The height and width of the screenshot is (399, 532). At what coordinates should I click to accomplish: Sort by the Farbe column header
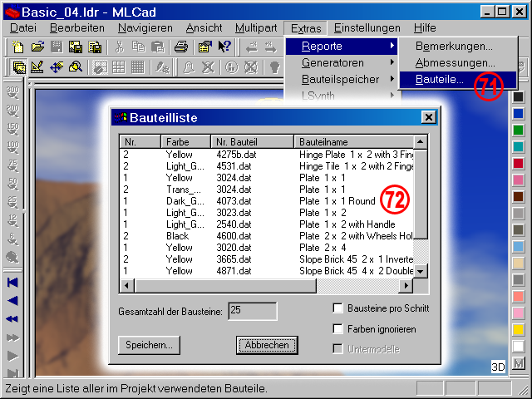(185, 142)
